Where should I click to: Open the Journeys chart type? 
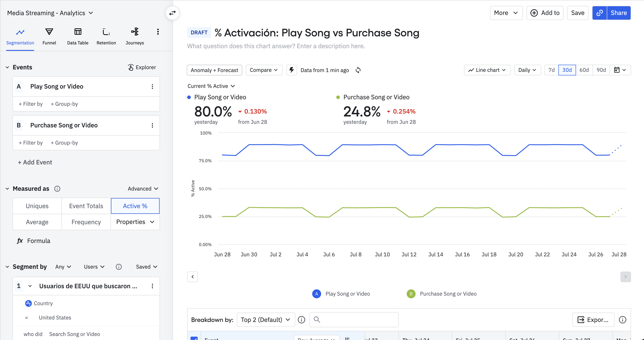(135, 37)
